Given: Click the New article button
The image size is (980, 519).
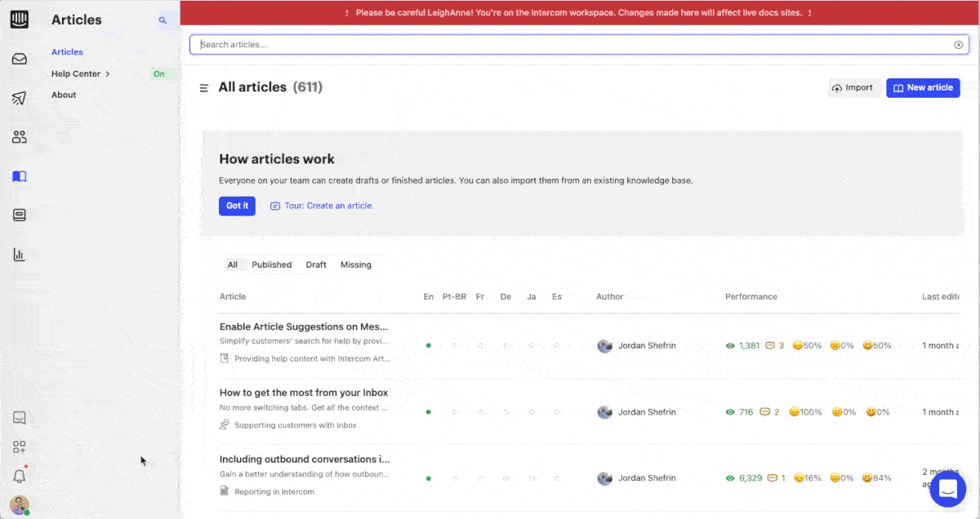Looking at the screenshot, I should click(923, 88).
